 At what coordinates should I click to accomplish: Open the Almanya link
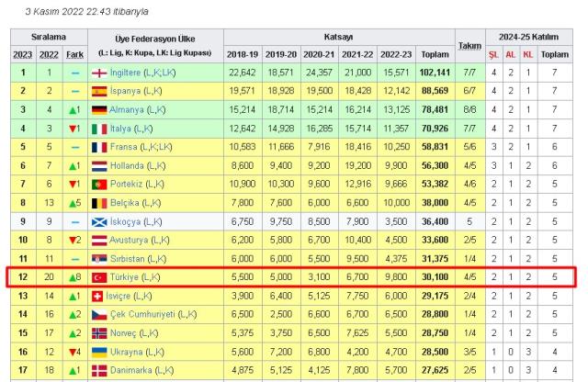(x=127, y=110)
